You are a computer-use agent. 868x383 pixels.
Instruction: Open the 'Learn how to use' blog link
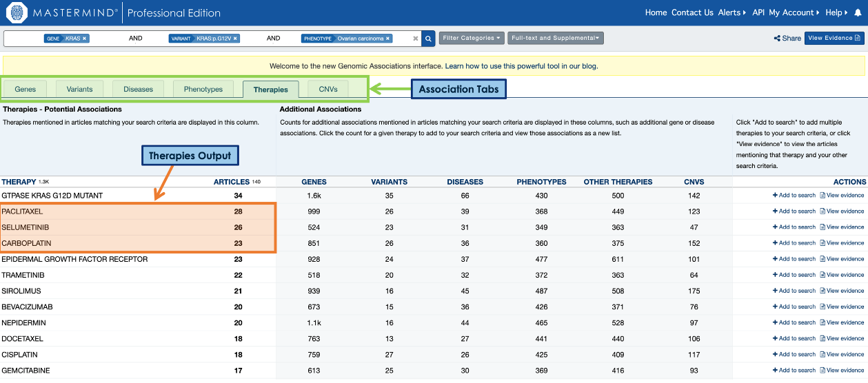pyautogui.click(x=521, y=66)
